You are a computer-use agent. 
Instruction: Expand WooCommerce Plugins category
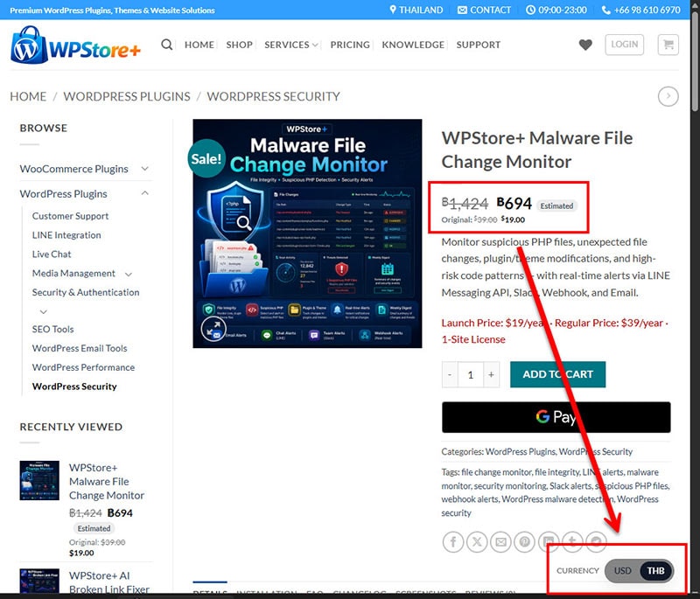coord(144,169)
